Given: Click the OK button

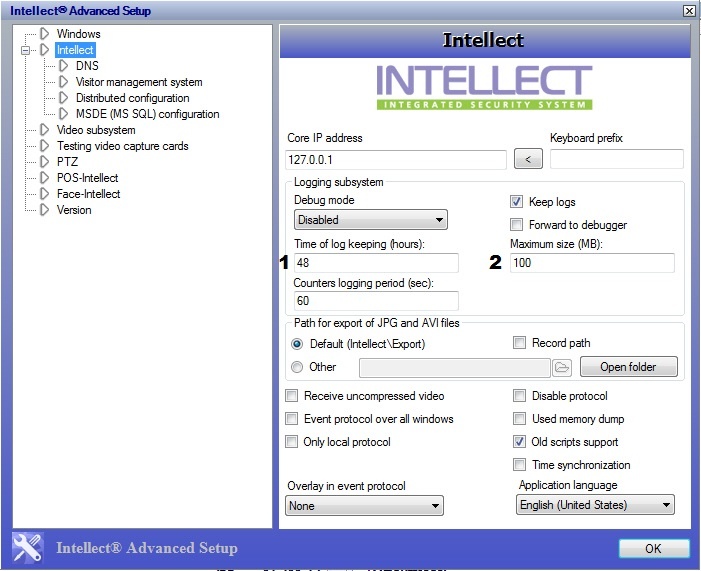Looking at the screenshot, I should point(654,549).
